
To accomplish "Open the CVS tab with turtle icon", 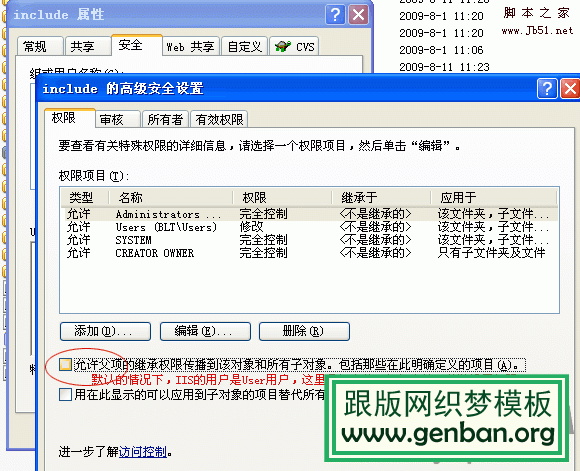I will click(x=294, y=47).
